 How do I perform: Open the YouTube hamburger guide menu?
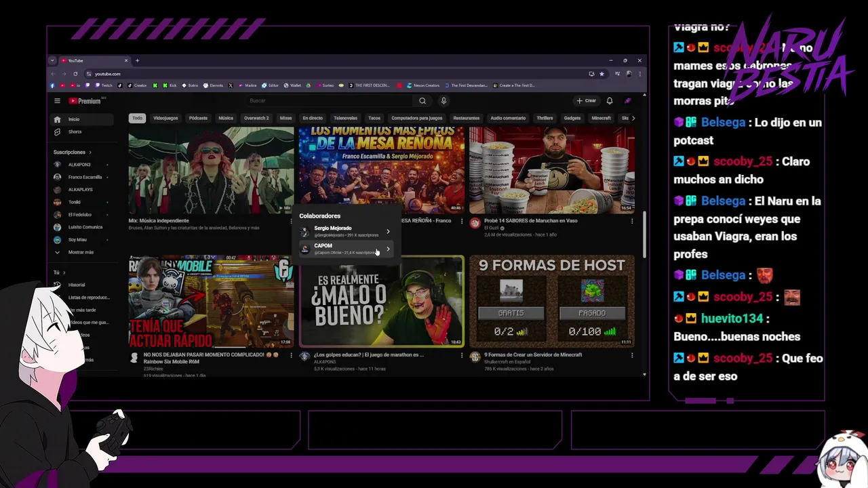[x=57, y=101]
